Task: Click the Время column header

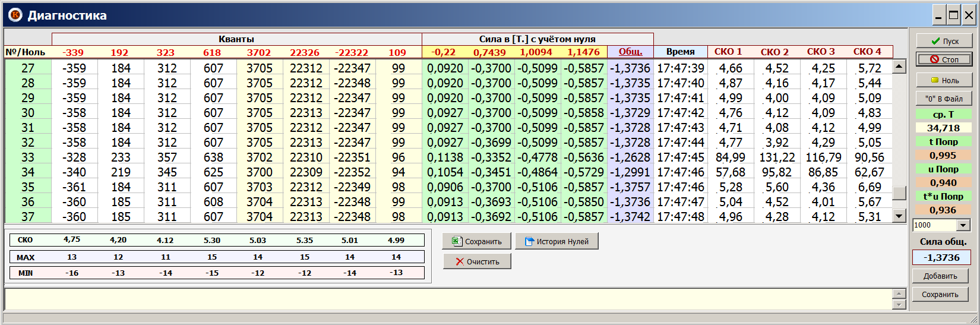Action: [680, 52]
